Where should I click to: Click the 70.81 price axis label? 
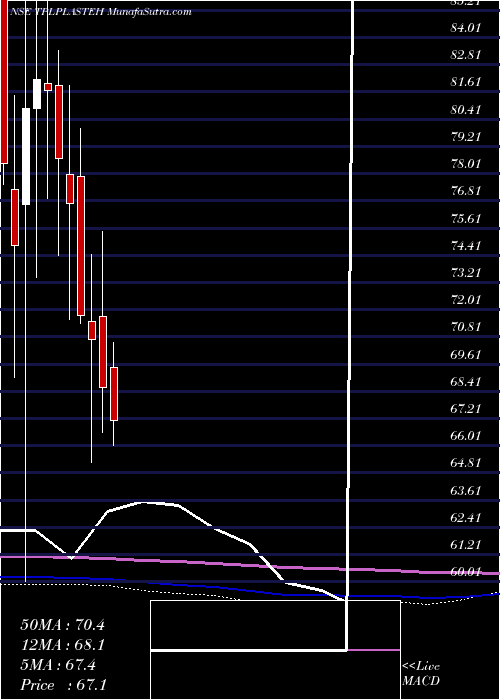click(x=466, y=327)
